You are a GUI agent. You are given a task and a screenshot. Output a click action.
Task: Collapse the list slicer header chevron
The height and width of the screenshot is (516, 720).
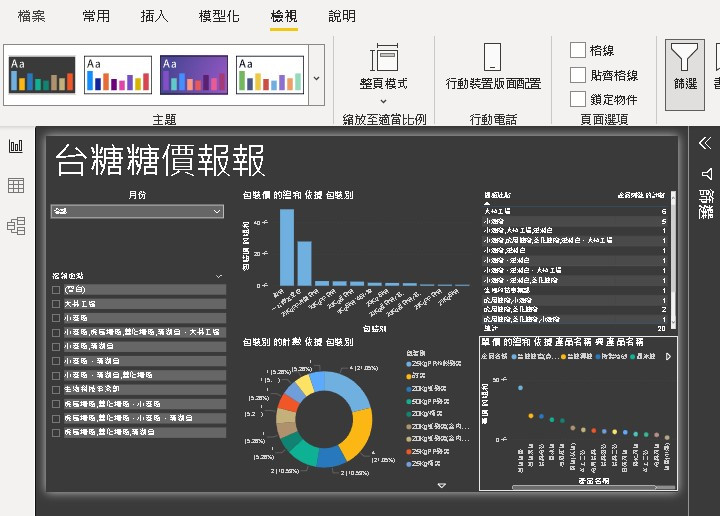click(219, 276)
